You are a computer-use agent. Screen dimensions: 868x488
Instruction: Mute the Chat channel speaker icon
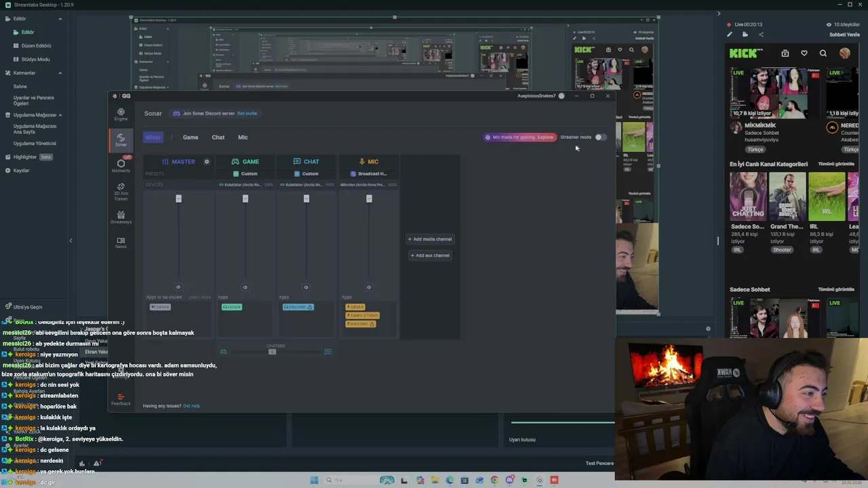[x=306, y=287]
